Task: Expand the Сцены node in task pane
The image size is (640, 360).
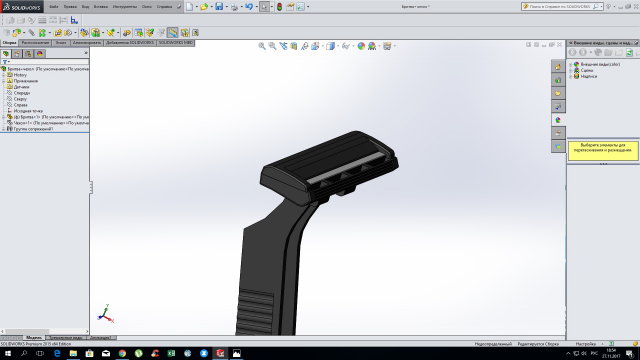Action: (571, 71)
